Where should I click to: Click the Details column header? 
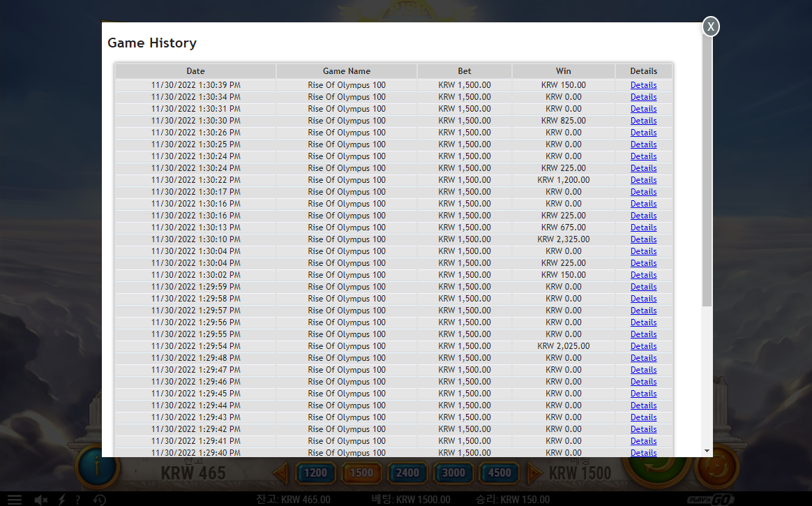coord(644,71)
